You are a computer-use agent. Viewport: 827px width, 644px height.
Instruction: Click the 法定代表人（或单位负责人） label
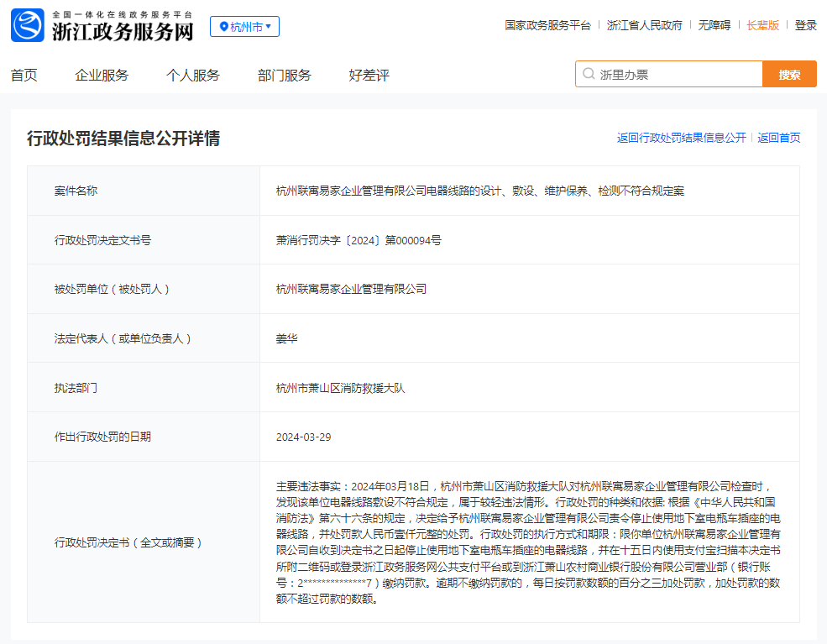[x=123, y=338]
